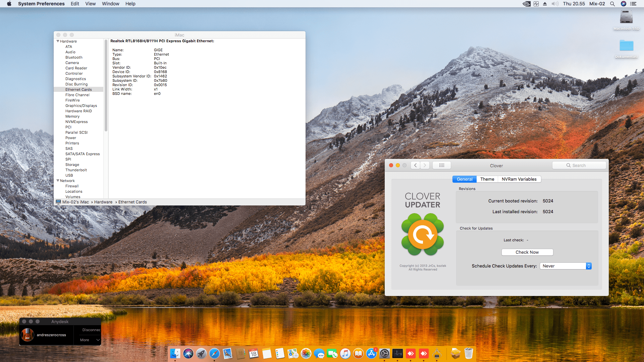Open the Dokumentasi folder on desktop
Viewport: 644px width, 362px height.
(626, 46)
